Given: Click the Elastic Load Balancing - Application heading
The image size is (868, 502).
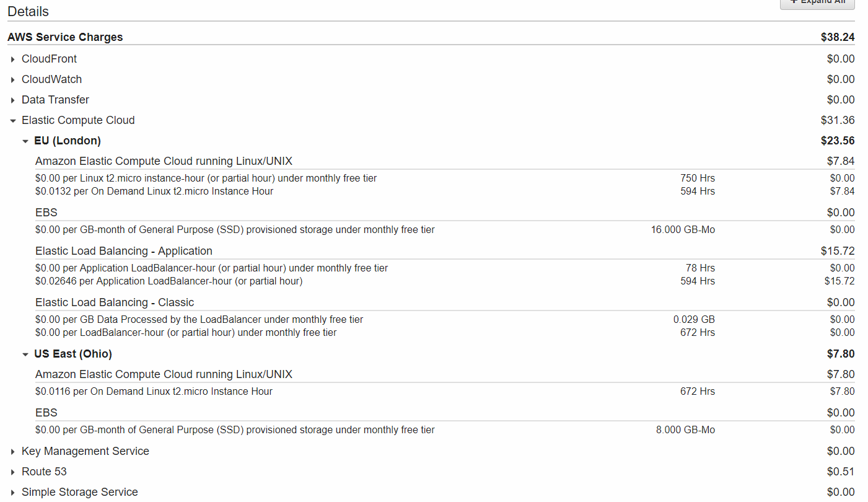Looking at the screenshot, I should (x=124, y=251).
